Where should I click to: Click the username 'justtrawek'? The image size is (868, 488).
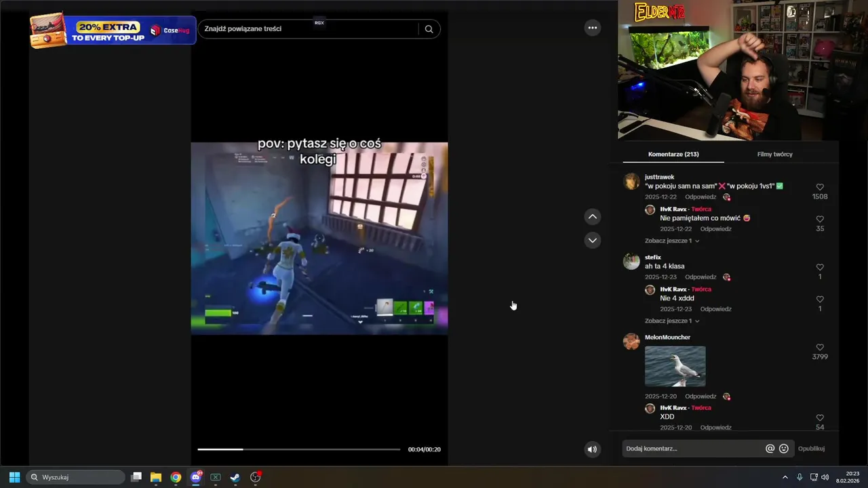(659, 177)
